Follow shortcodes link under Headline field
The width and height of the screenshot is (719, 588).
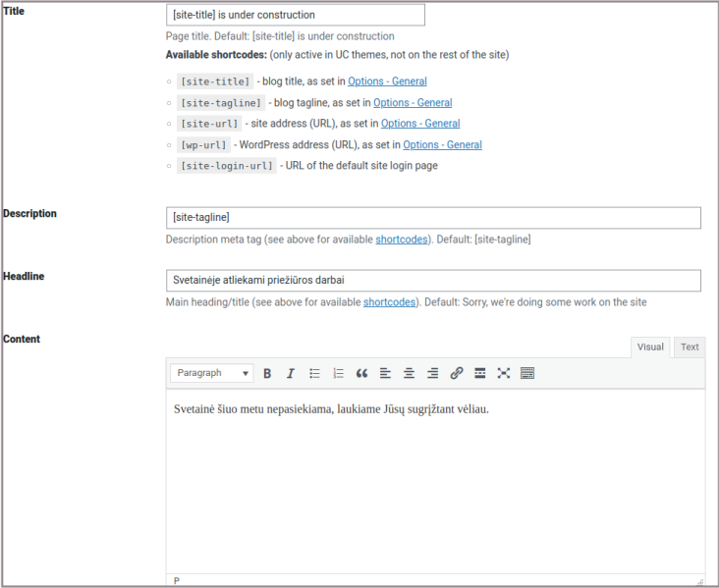[389, 302]
